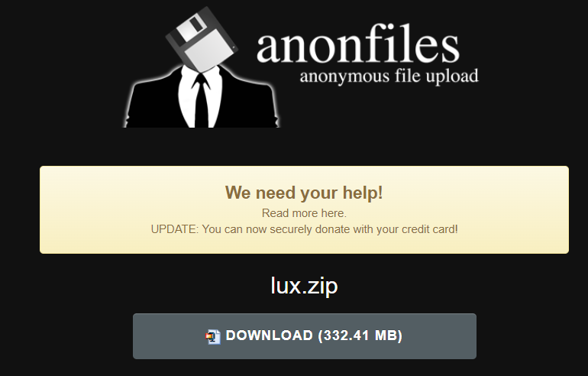Click the UPDATE credit card donation notice
588x376 pixels.
[x=304, y=229]
